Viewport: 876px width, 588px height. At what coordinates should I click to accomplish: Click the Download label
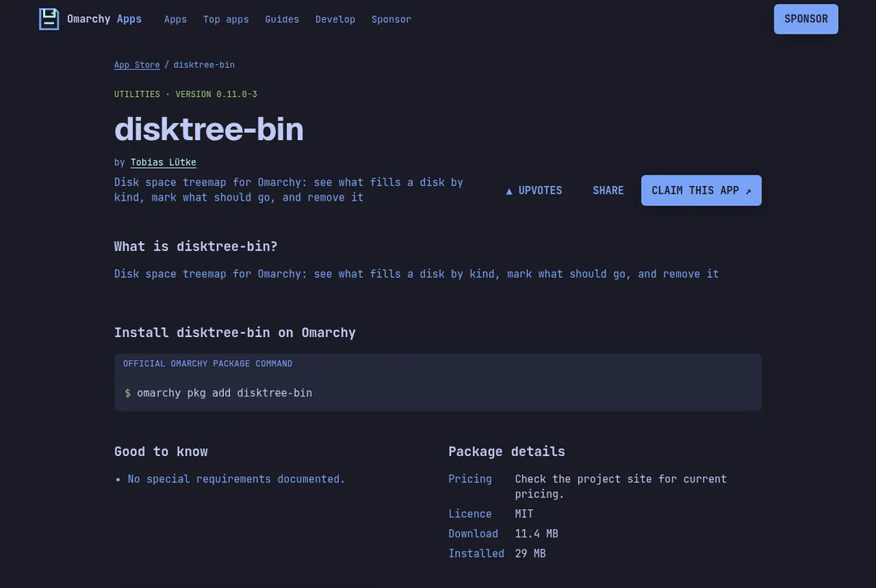coord(473,534)
